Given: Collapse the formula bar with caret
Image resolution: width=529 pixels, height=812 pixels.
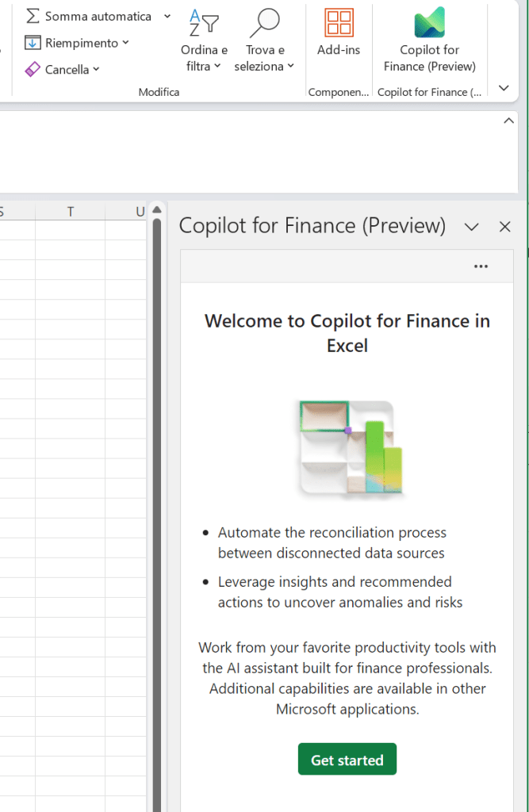Looking at the screenshot, I should click(x=509, y=121).
